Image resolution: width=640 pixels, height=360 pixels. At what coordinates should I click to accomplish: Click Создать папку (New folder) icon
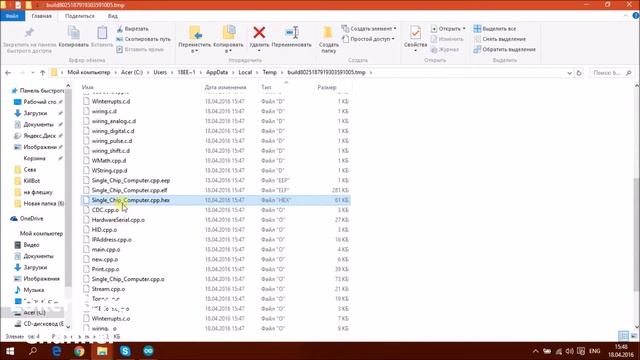[328, 33]
